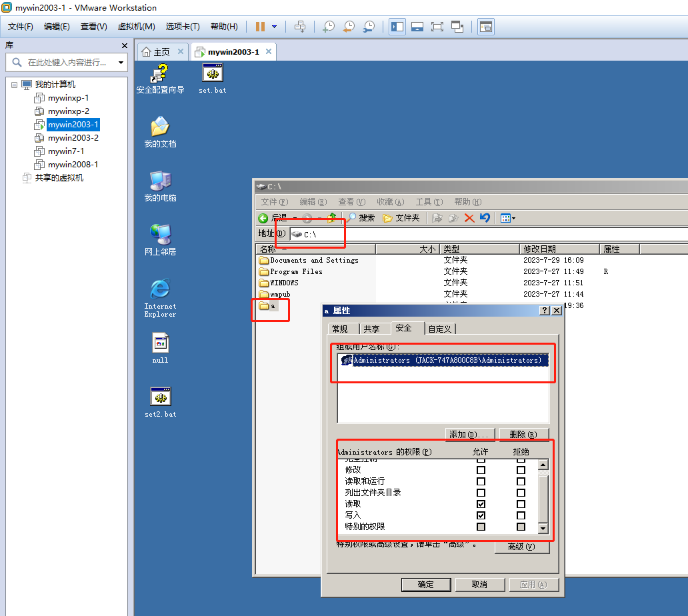Switch to the 主页 tab
This screenshot has height=616, width=688.
(161, 52)
